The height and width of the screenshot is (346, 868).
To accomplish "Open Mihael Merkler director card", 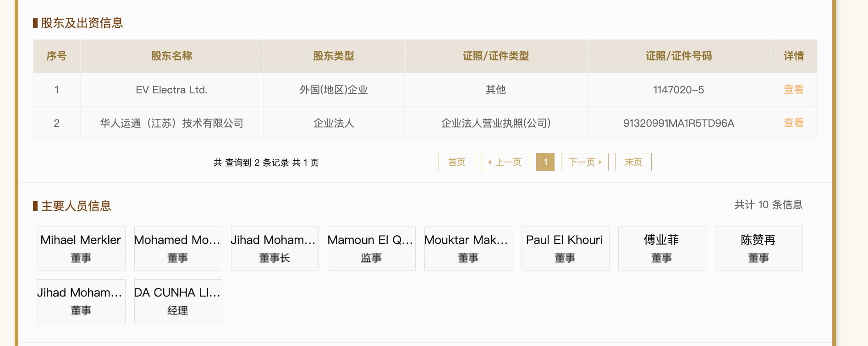I will [81, 248].
